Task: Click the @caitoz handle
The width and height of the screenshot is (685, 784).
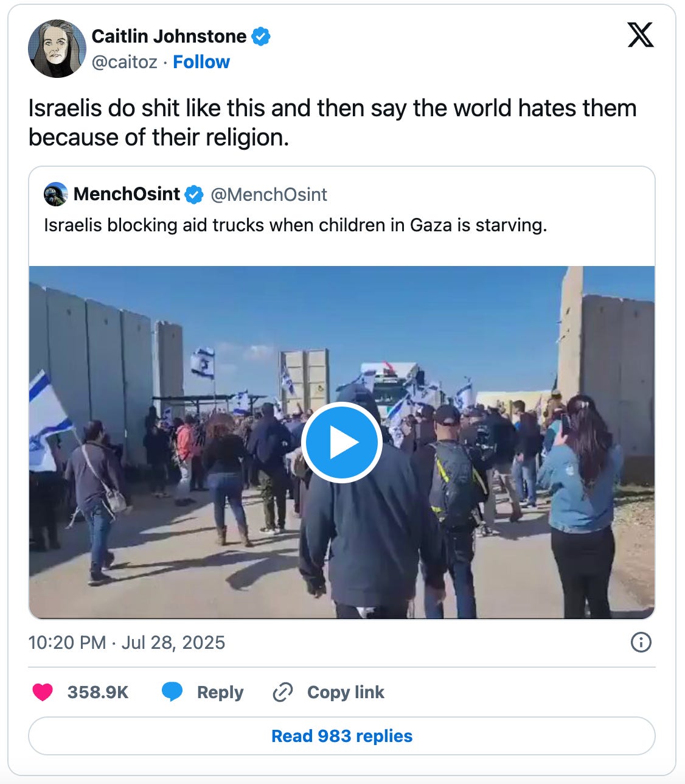Action: coord(125,62)
